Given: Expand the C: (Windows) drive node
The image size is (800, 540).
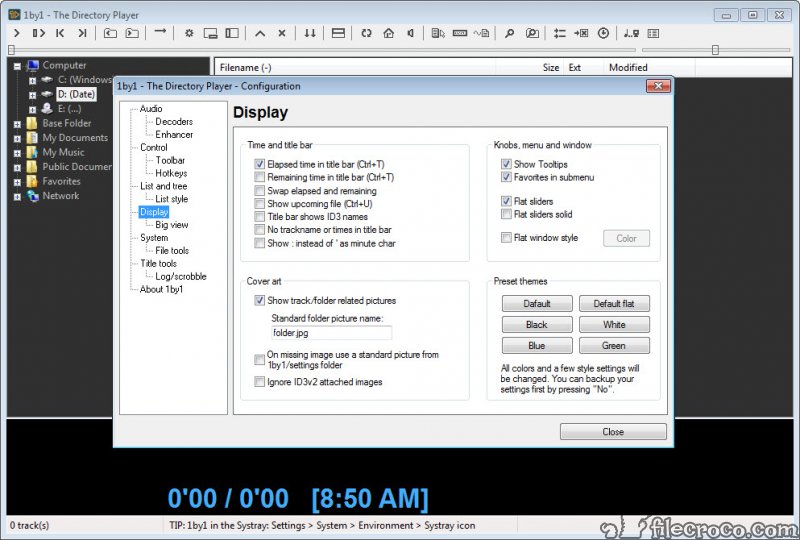Looking at the screenshot, I should 32,80.
